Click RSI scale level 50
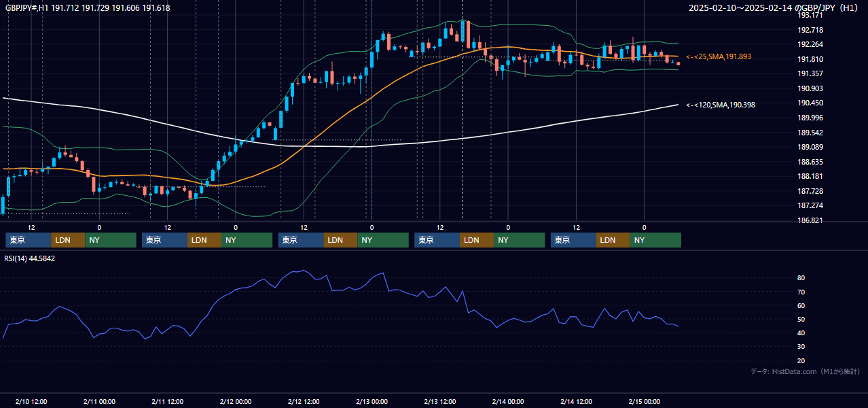The width and height of the screenshot is (868, 408). 801,319
